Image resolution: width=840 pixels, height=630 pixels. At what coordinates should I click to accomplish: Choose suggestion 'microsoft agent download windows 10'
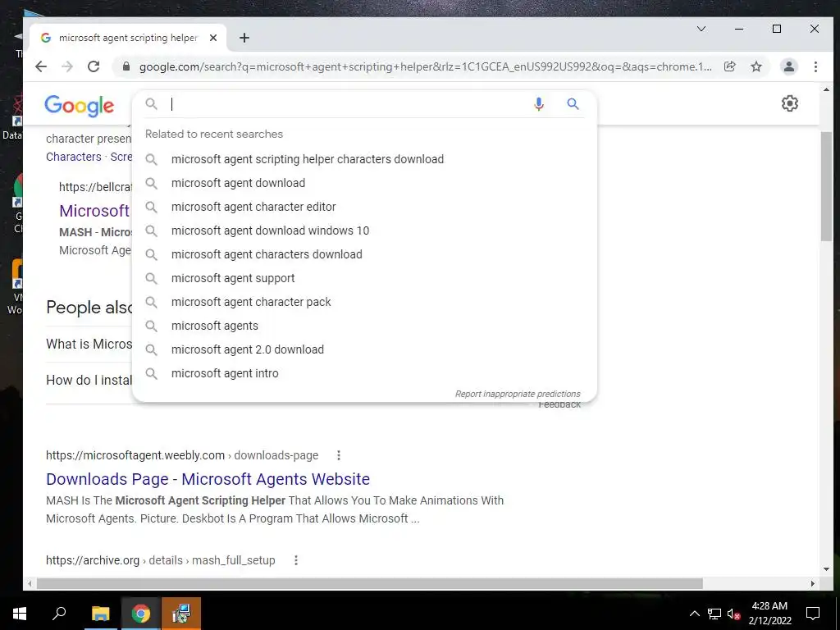[x=364, y=231]
